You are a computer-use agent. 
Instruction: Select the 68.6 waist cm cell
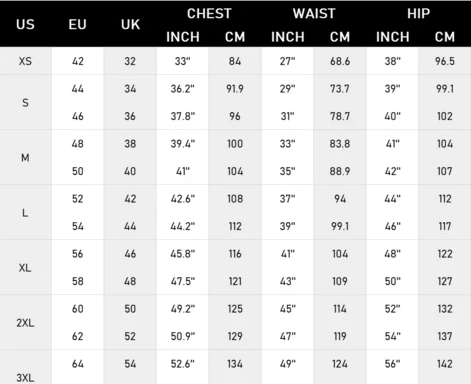click(340, 61)
